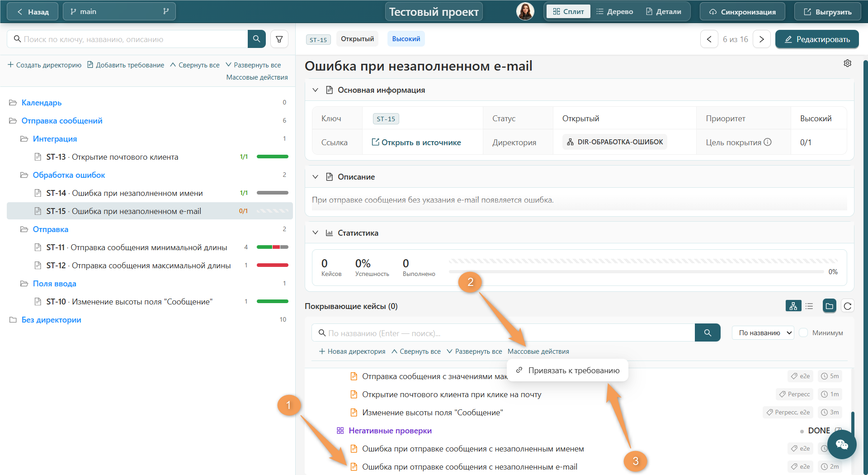
Task: Open the По названию sort dropdown
Action: click(763, 333)
